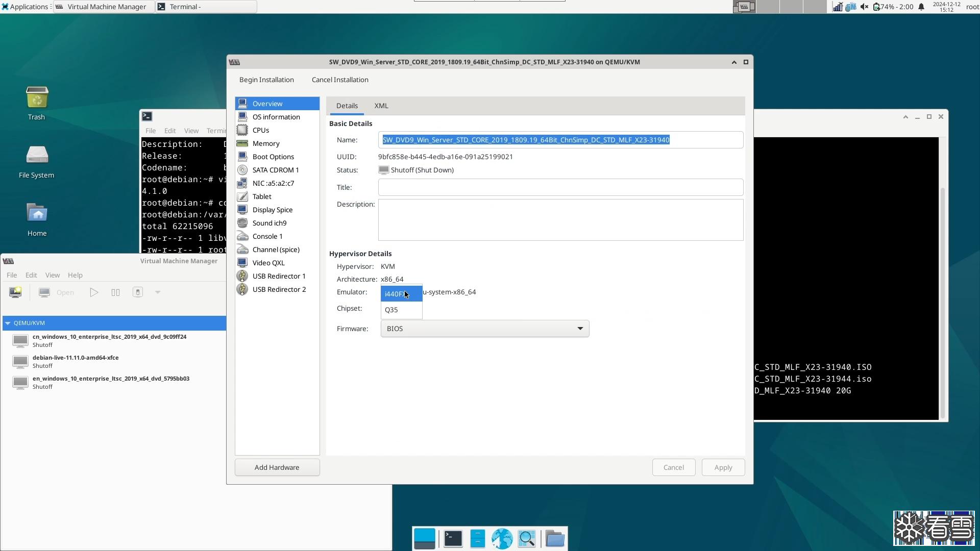Screen dimensions: 980x551
Task: Click the pause VM toolbar icon
Action: pyautogui.click(x=115, y=292)
